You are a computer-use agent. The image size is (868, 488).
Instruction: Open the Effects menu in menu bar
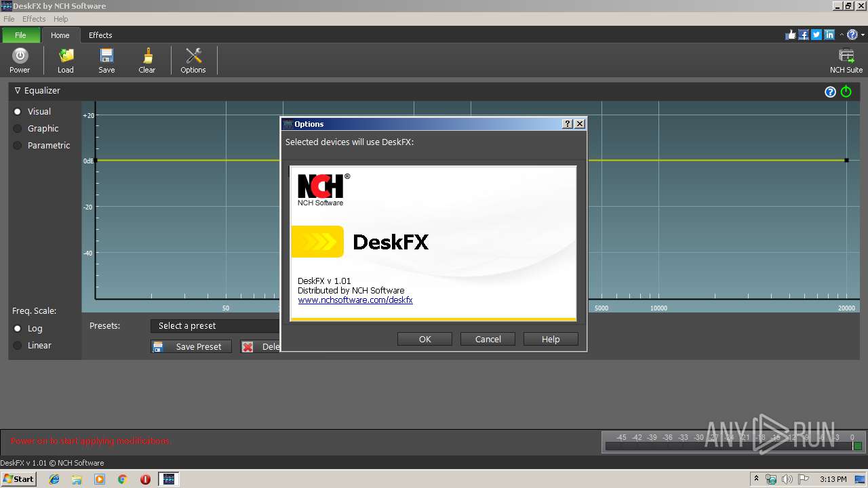tap(34, 19)
